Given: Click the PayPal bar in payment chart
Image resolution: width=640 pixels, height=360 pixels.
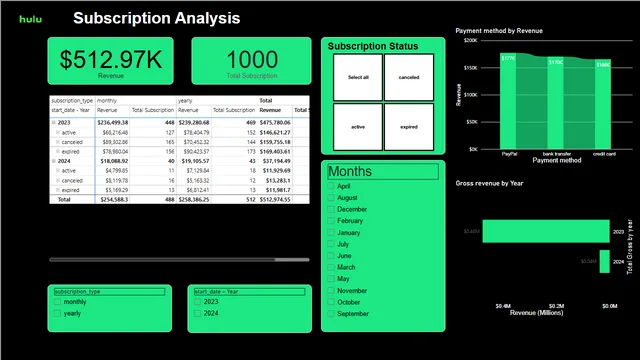Looking at the screenshot, I should [508, 101].
